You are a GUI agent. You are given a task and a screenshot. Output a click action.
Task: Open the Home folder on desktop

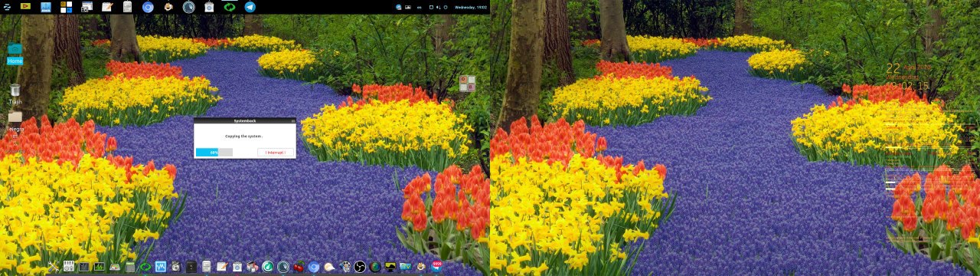tap(15, 54)
